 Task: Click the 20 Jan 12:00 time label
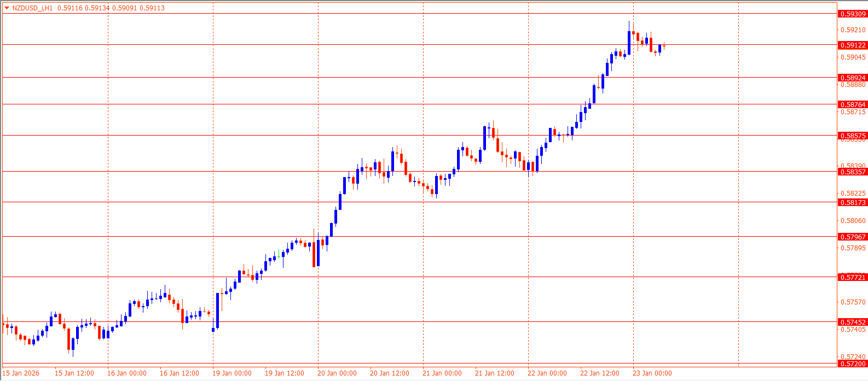390,373
